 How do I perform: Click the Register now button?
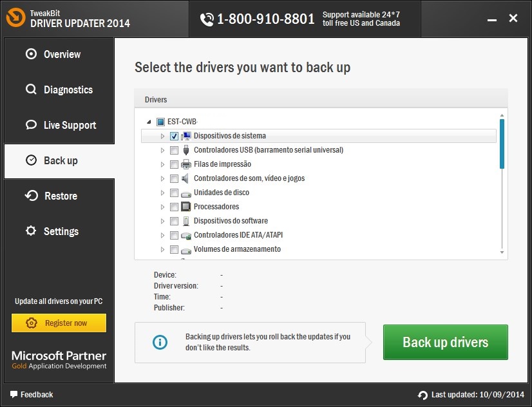59,323
